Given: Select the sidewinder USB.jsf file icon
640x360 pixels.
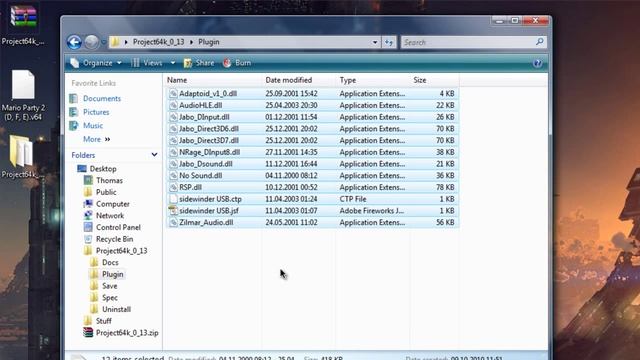Looking at the screenshot, I should tap(173, 211).
